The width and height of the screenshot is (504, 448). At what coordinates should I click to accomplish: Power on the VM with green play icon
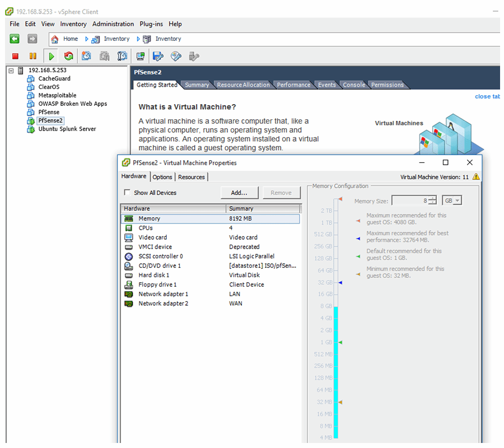[x=51, y=56]
